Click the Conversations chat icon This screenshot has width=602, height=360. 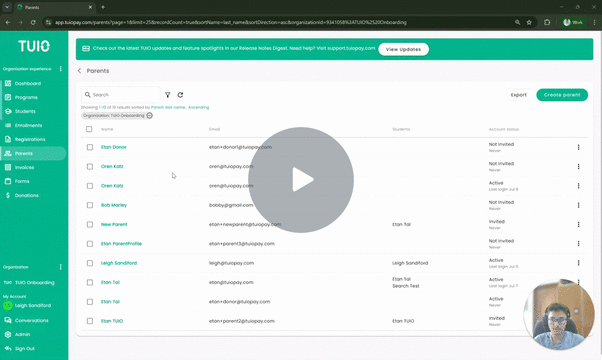8,320
